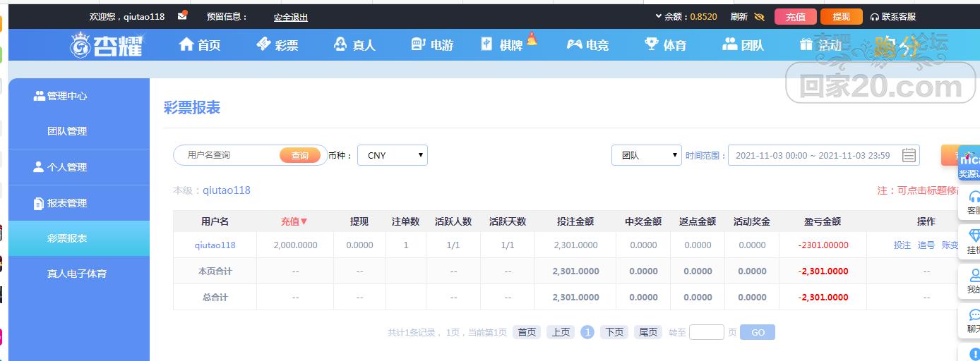Open the mail envelope icon beside qiutao118
Screen dimensions: 980x361
click(x=182, y=15)
